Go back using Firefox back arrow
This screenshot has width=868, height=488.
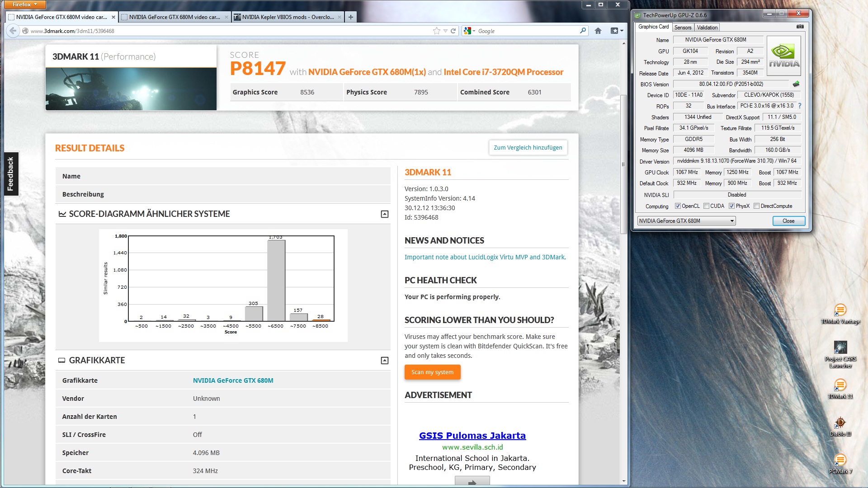(13, 31)
